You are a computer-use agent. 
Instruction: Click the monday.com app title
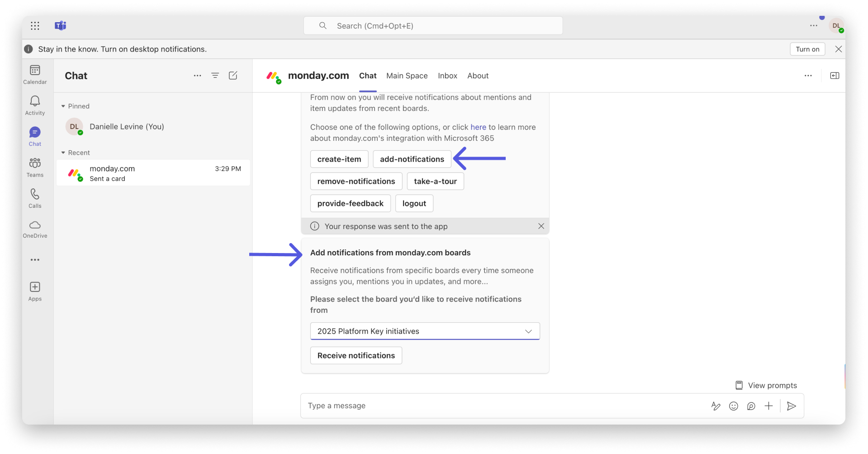(318, 76)
